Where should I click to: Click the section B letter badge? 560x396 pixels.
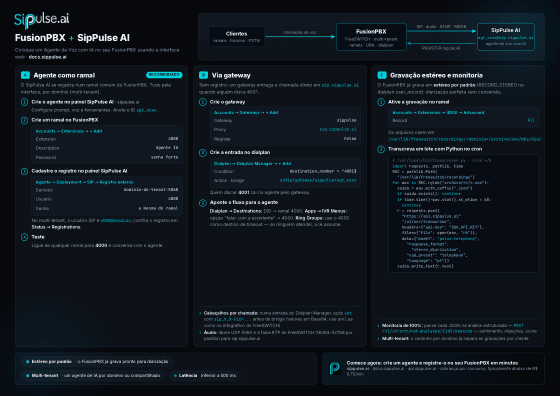pyautogui.click(x=203, y=75)
